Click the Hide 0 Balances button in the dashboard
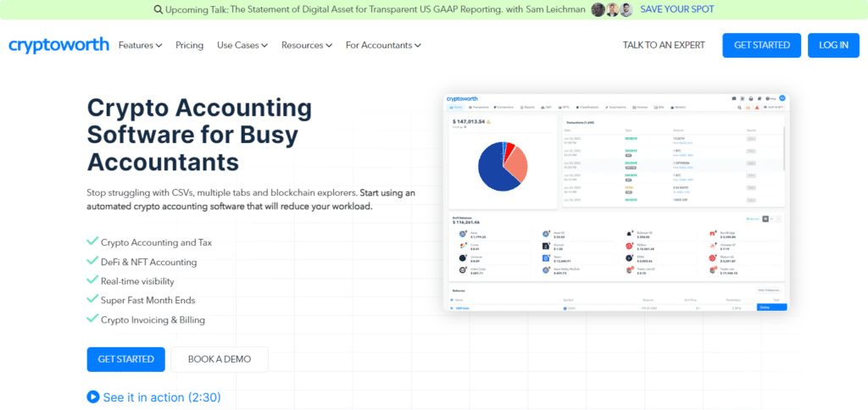Screen dimensions: 868x410 769,290
